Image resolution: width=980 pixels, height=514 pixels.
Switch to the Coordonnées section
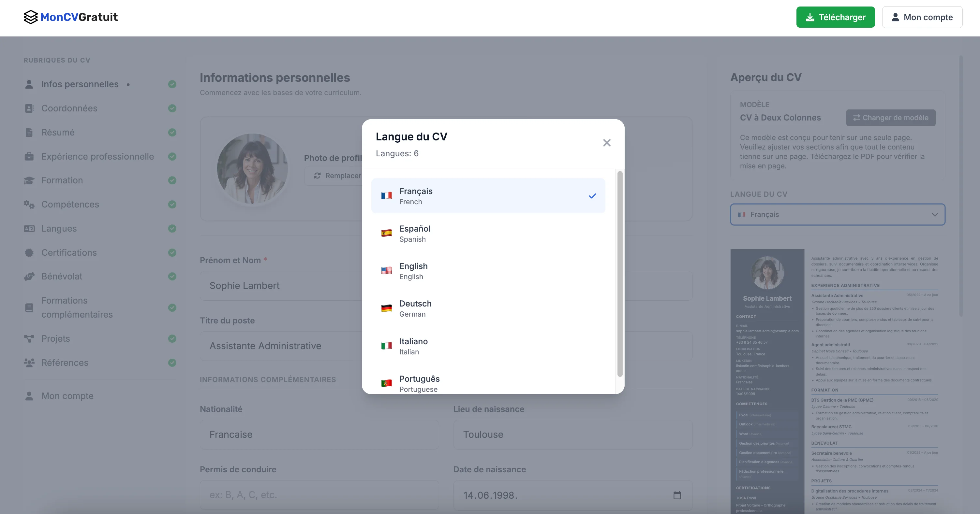(70, 108)
